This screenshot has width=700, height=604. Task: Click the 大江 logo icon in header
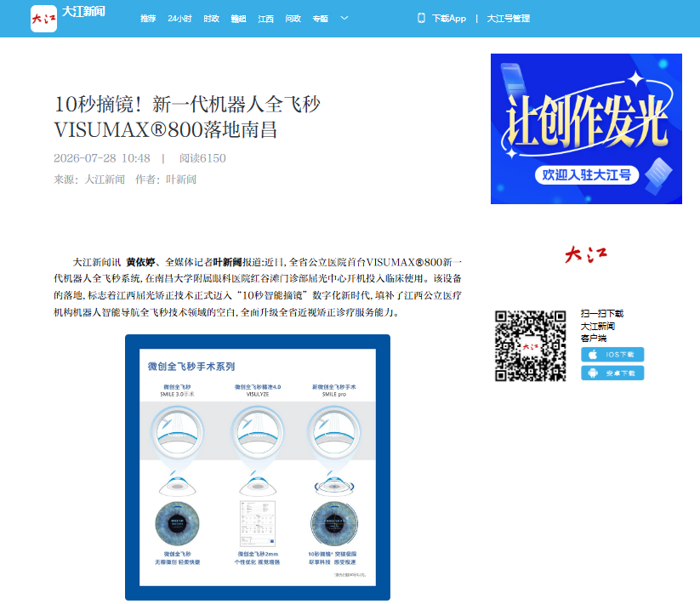pyautogui.click(x=43, y=19)
